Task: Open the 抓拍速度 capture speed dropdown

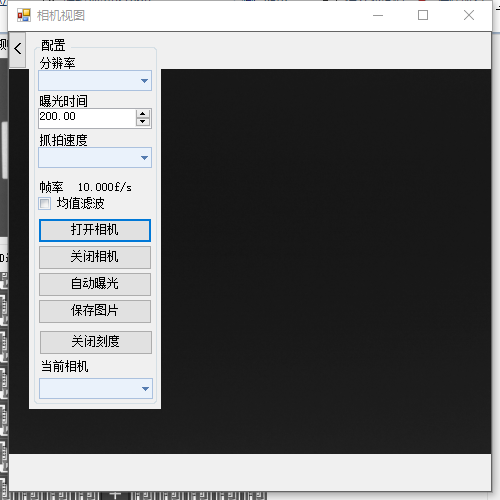Action: tap(95, 157)
